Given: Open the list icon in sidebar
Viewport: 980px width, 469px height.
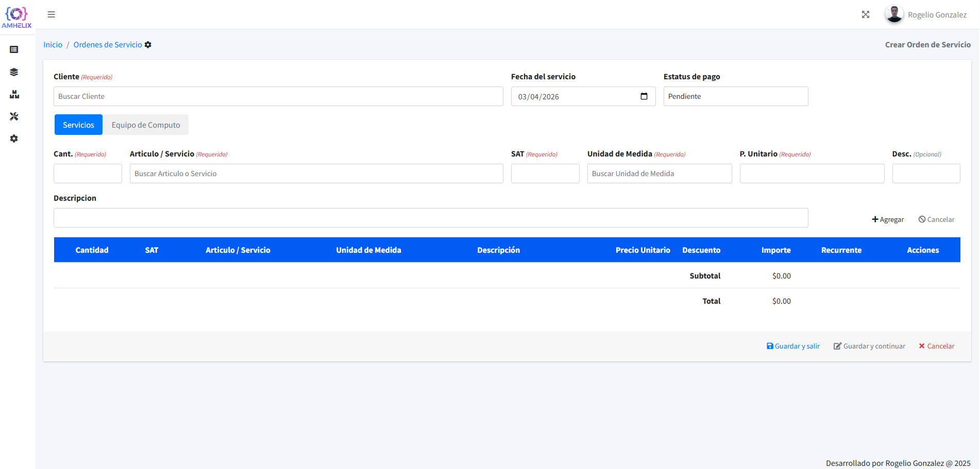Looking at the screenshot, I should pos(14,49).
